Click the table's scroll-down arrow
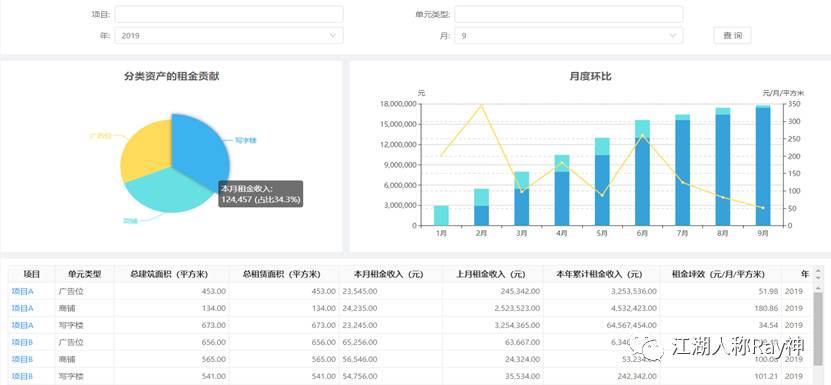Image resolution: width=831 pixels, height=385 pixels. coord(818,278)
